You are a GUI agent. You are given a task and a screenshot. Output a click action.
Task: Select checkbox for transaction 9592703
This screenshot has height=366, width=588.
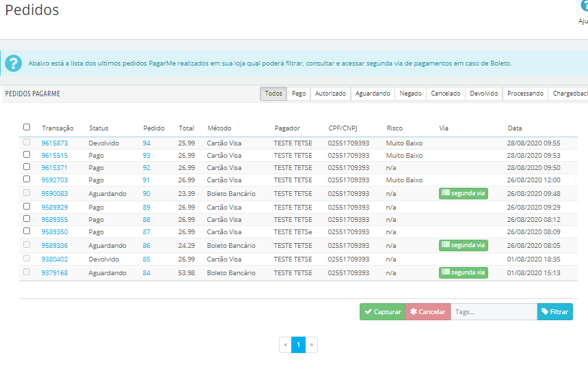pos(27,179)
